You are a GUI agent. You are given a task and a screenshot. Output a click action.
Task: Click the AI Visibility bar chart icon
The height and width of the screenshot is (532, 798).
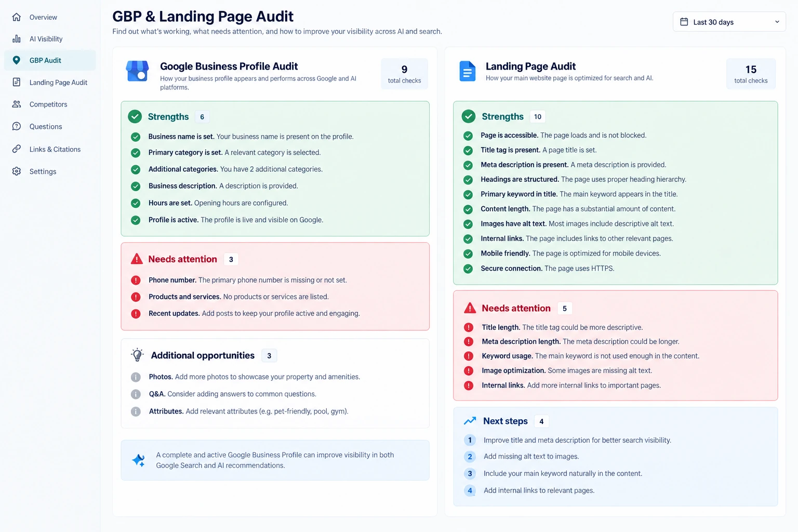coord(17,39)
